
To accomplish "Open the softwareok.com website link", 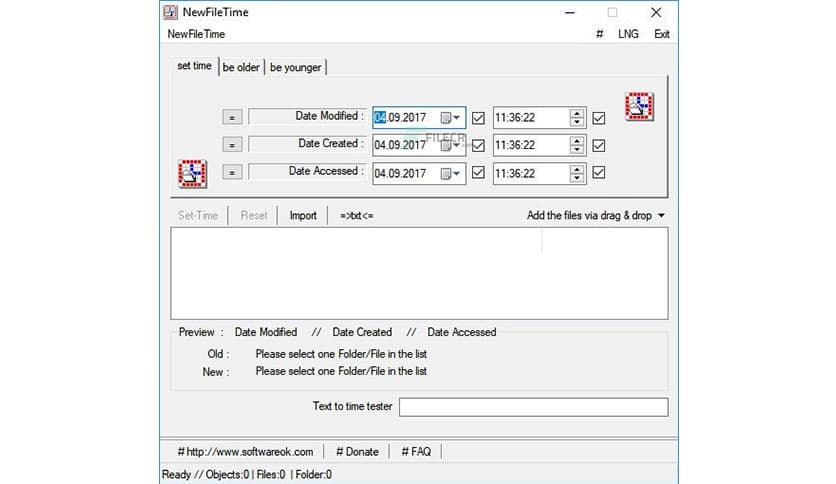I will tap(245, 451).
